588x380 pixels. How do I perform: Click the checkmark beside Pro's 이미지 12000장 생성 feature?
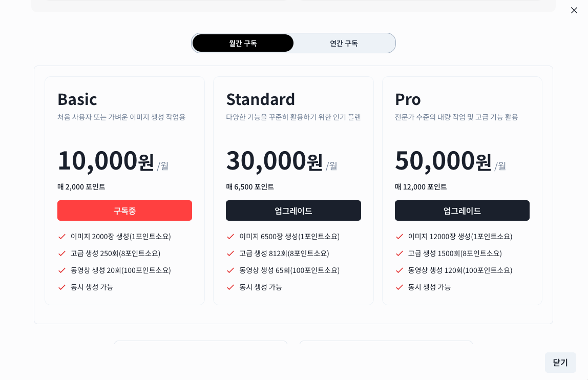(x=400, y=237)
